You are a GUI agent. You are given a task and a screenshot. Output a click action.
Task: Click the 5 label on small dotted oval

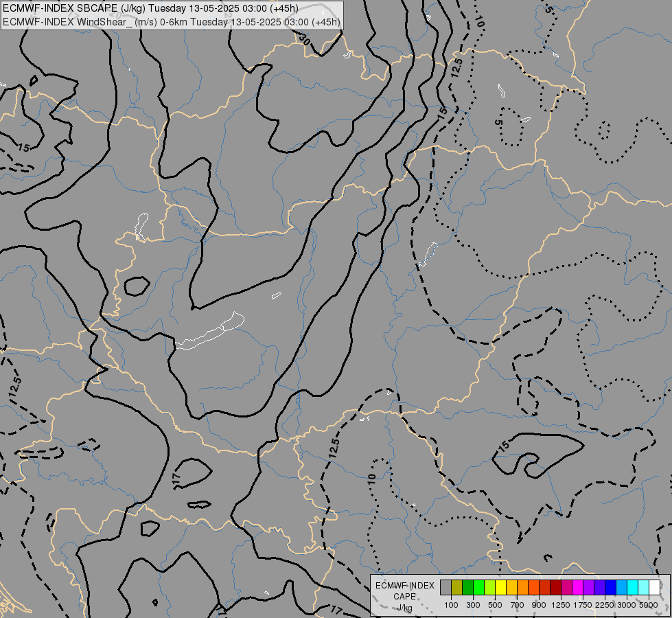[x=498, y=122]
